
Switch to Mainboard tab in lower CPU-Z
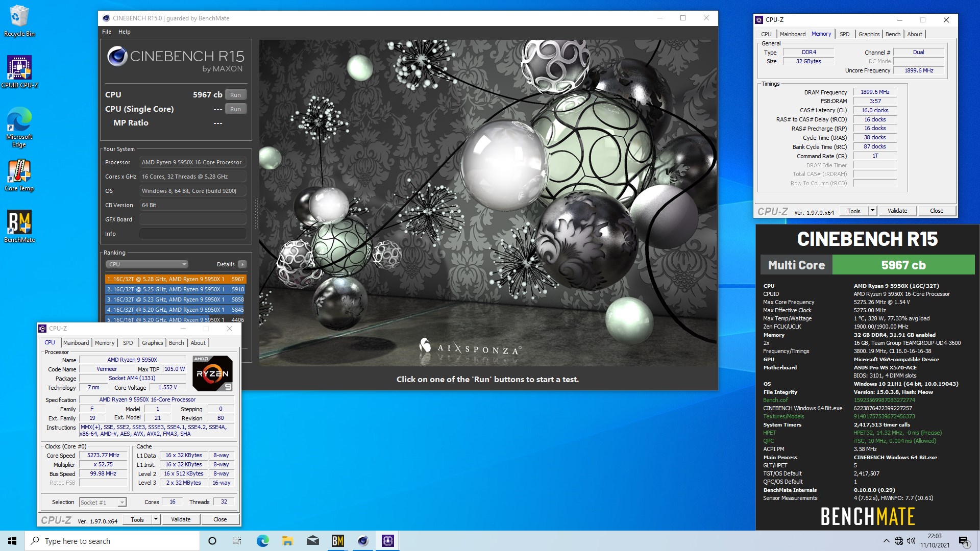76,343
